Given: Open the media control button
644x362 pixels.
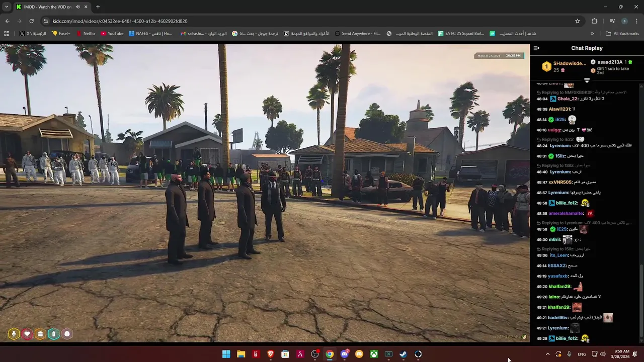Looking at the screenshot, I should click(x=612, y=21).
